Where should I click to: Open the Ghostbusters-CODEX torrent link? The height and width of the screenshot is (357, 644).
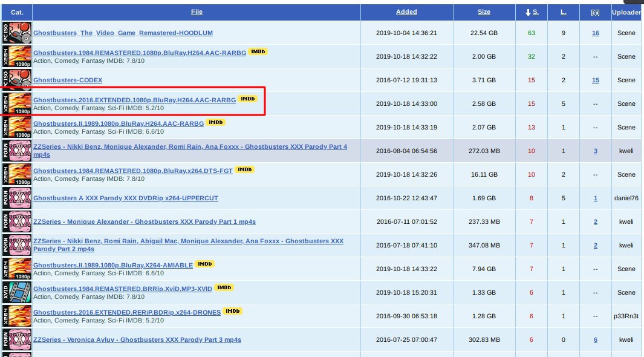click(68, 80)
